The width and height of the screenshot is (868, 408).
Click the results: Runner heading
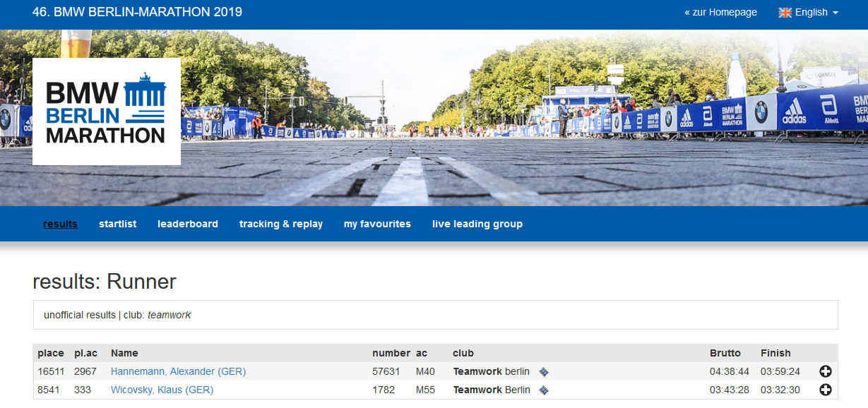click(x=105, y=282)
